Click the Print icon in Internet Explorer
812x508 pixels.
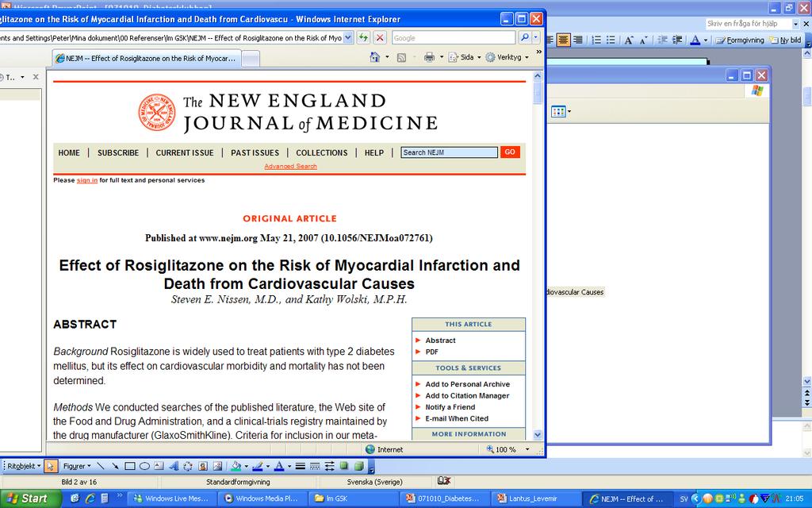(429, 57)
